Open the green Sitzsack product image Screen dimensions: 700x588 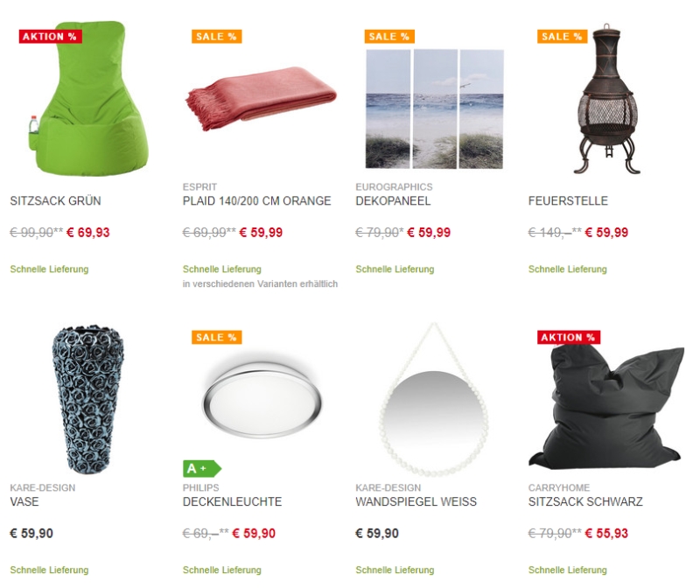tap(87, 98)
